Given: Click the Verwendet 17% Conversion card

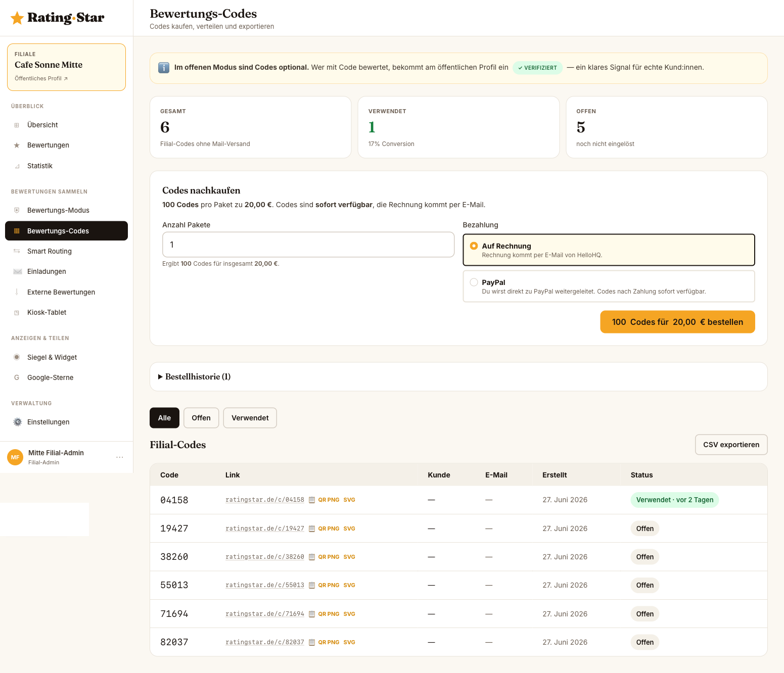Looking at the screenshot, I should [x=458, y=127].
